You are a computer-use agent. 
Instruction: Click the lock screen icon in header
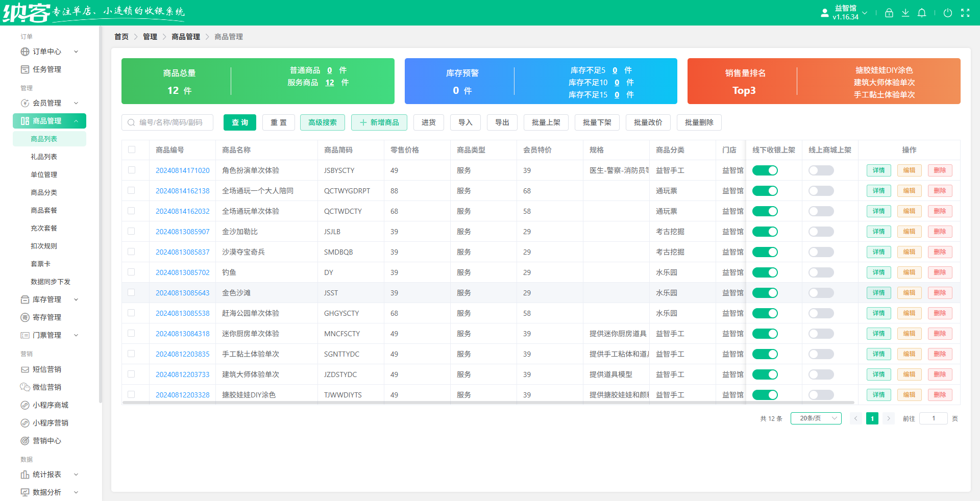coord(889,13)
